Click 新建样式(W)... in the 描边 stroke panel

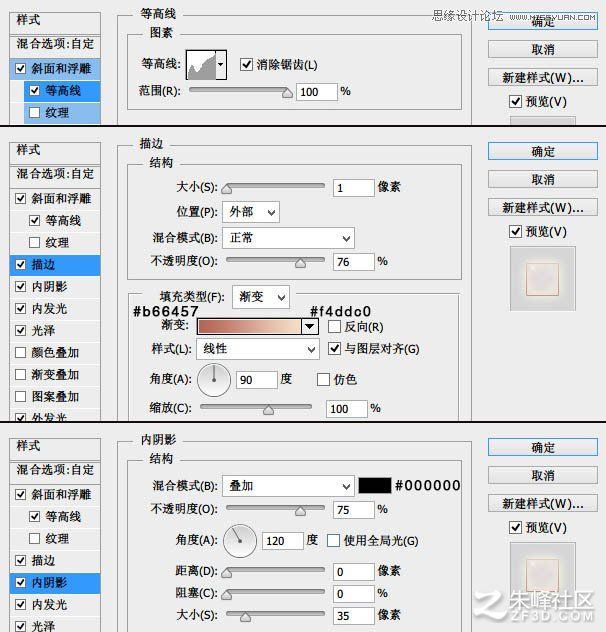pos(543,208)
